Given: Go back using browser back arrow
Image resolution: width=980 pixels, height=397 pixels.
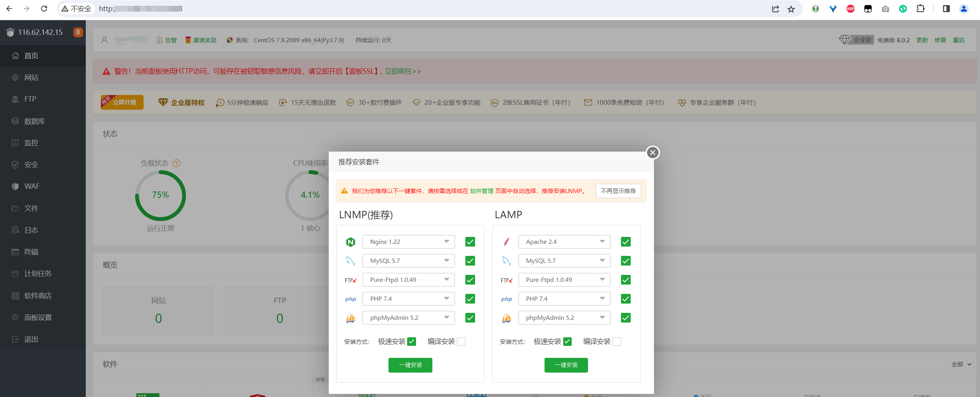Looking at the screenshot, I should coord(9,9).
